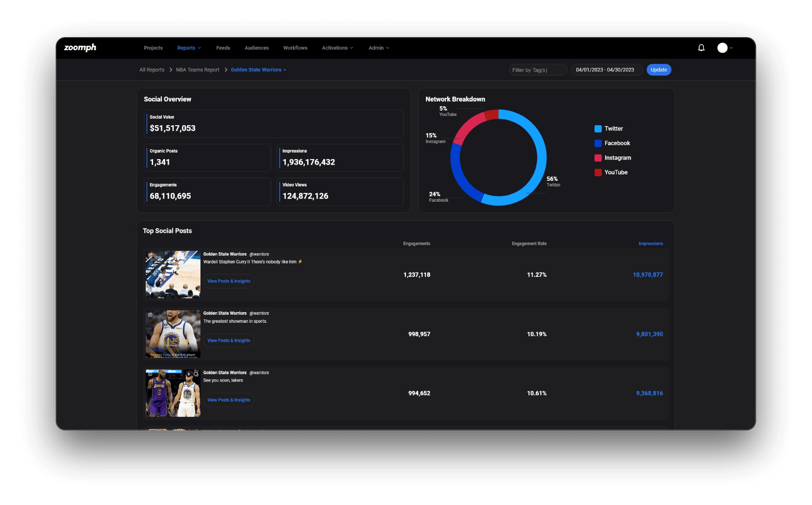
Task: Click the Filter by Tag(s) input field
Action: 537,70
